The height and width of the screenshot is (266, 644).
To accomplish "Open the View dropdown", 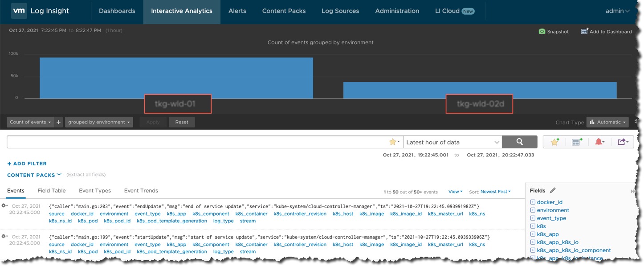I will (455, 192).
